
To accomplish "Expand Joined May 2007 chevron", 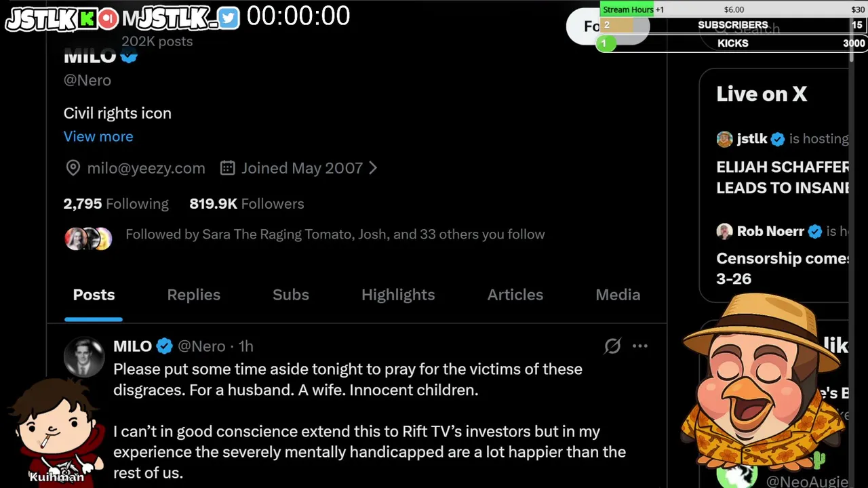I will tap(372, 168).
